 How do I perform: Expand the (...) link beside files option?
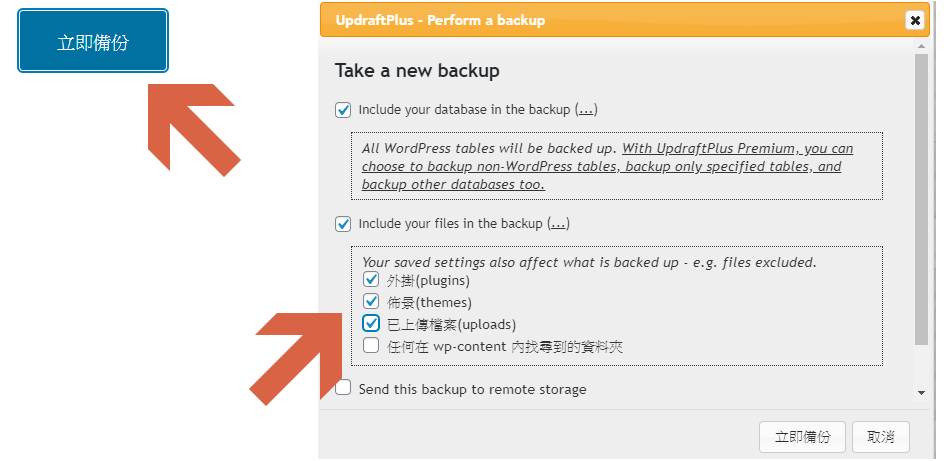[x=559, y=224]
